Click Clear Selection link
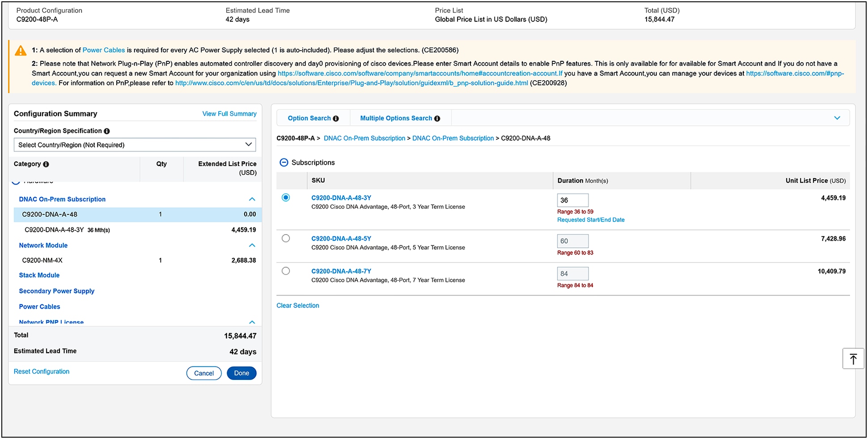This screenshot has height=439, width=868. click(x=298, y=306)
